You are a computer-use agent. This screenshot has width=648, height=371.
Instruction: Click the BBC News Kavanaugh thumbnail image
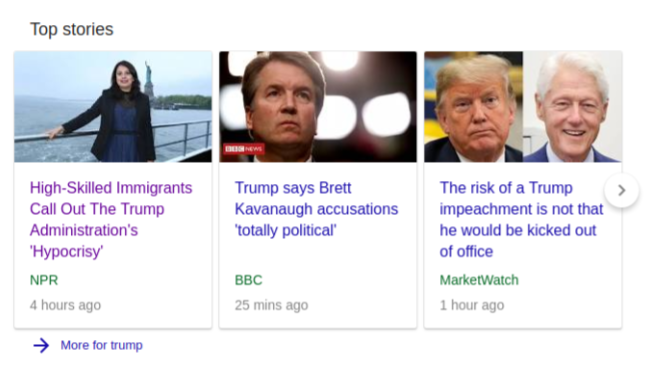[318, 107]
